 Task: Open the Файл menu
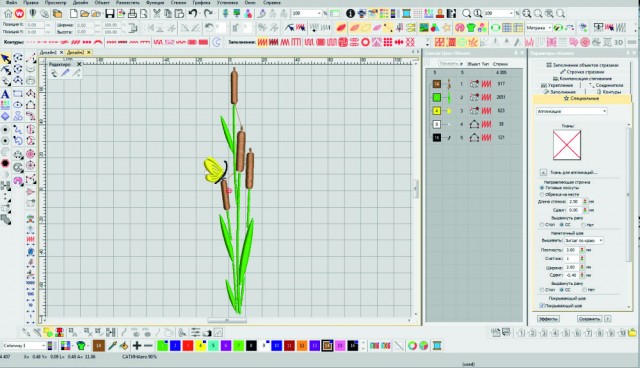point(11,2)
